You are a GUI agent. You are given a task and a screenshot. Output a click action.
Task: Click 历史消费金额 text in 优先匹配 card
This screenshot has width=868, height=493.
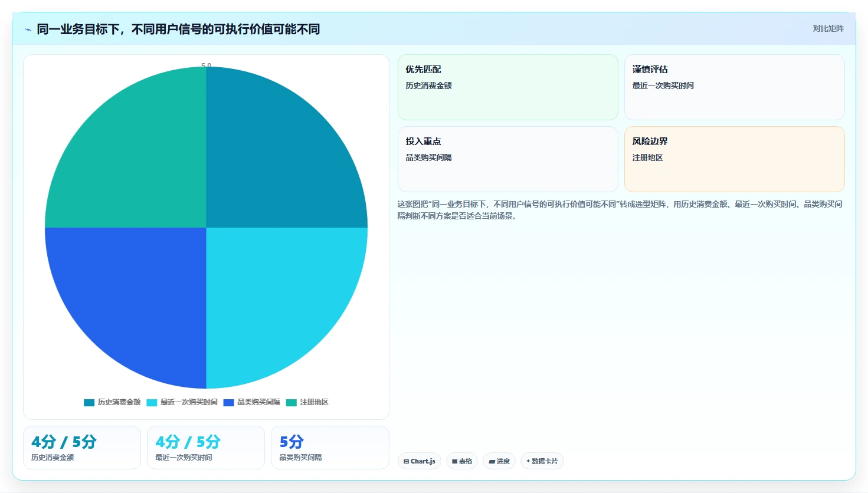click(428, 86)
